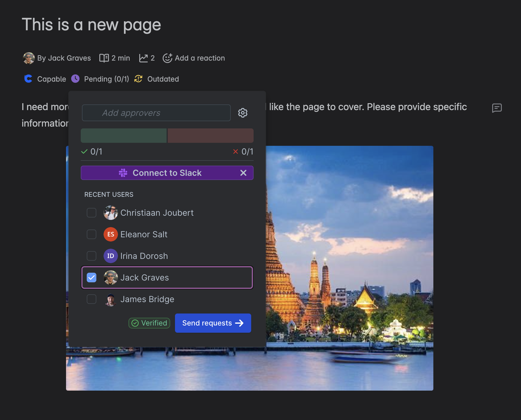Click Jack Graves author avatar
Screen dimensions: 521x420
click(x=29, y=58)
